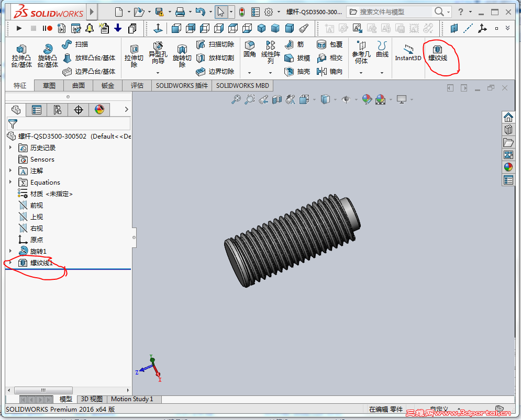Image resolution: width=521 pixels, height=420 pixels.
Task: Open the Reference Geometry dropdown arrow
Action: click(x=361, y=73)
